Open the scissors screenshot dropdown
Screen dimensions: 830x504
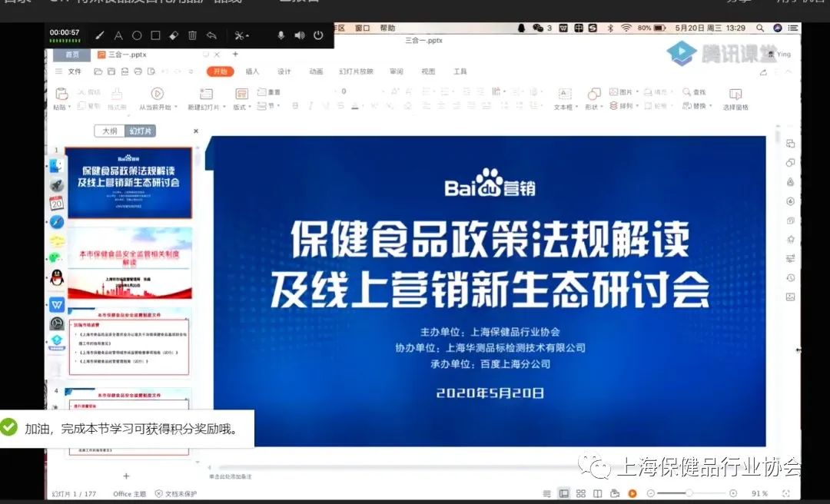coord(241,35)
